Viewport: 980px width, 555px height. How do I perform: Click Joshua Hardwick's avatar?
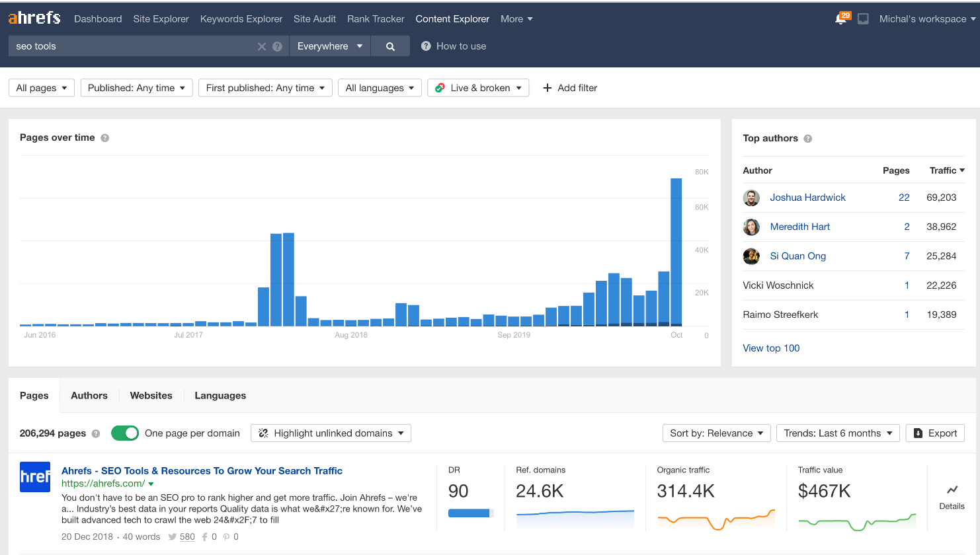751,198
